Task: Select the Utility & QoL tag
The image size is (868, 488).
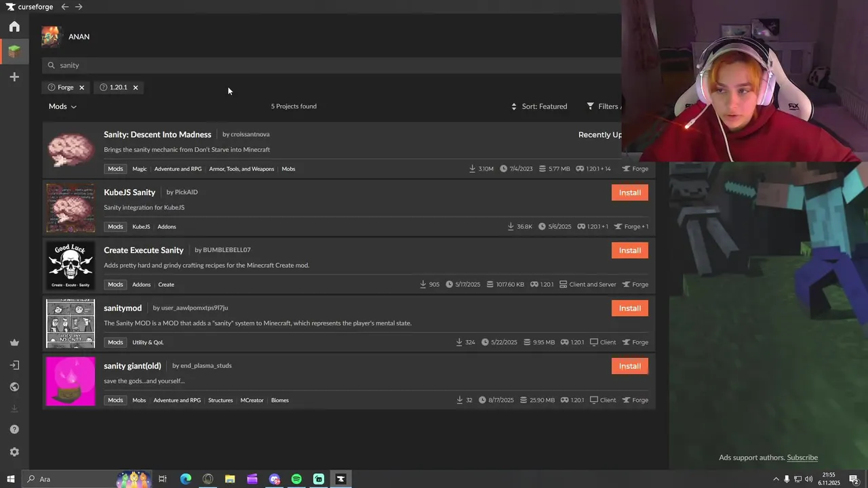Action: (148, 342)
